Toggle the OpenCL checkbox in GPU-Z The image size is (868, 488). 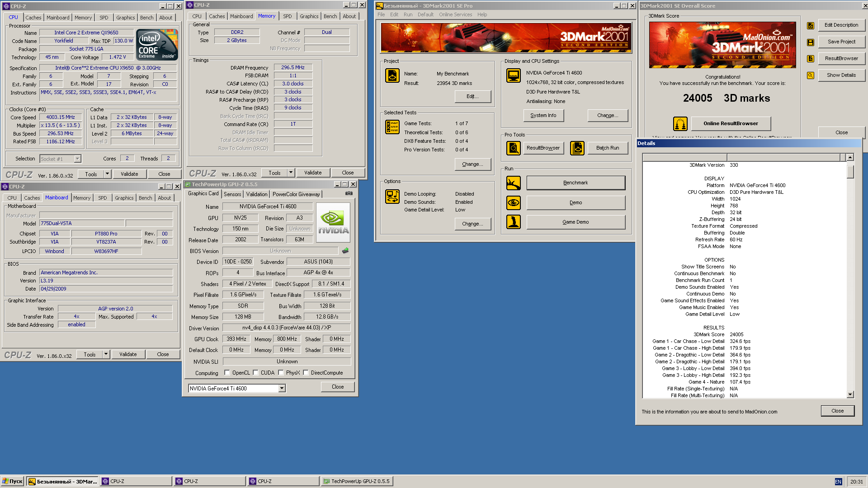click(x=227, y=373)
